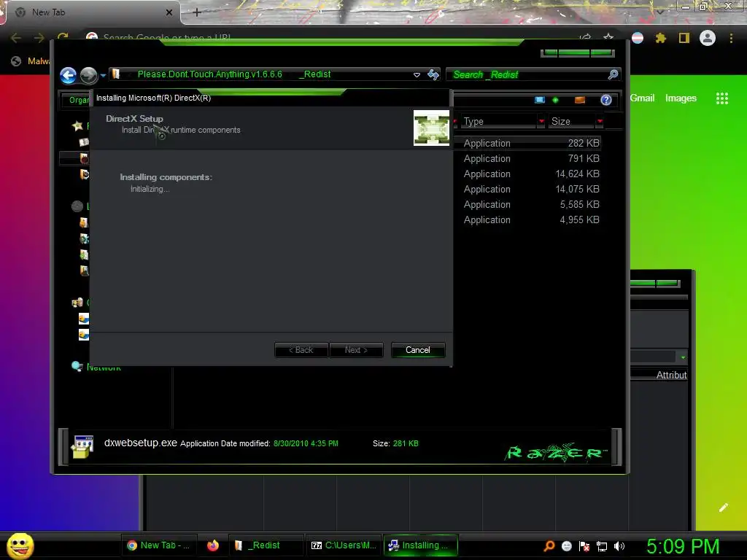Open a new Chrome tab with plus button
This screenshot has height=560, width=747.
click(x=197, y=12)
